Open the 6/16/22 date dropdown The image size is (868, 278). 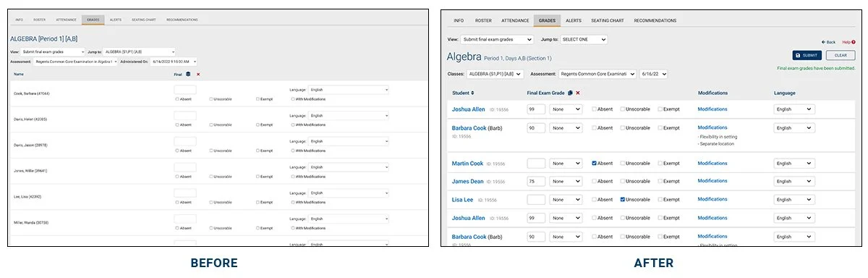[x=653, y=74]
